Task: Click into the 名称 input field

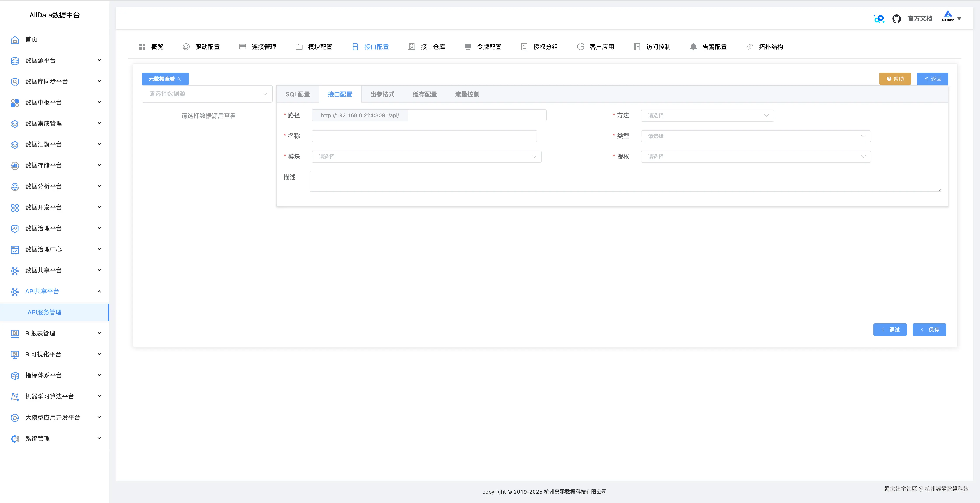Action: coord(424,136)
